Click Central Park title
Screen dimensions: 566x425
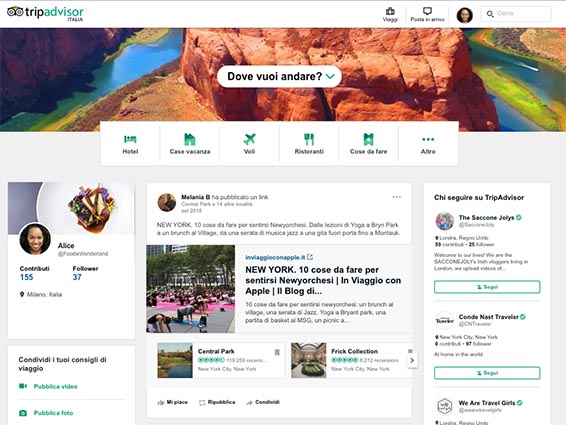216,351
